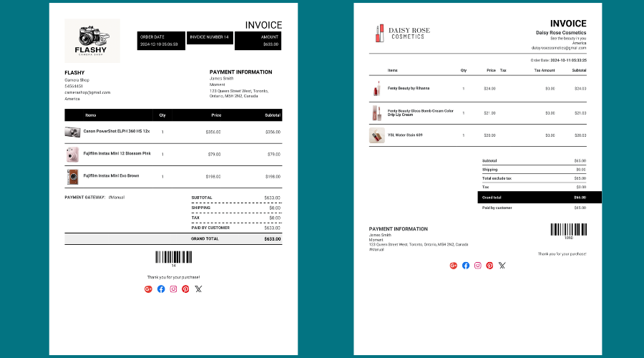
Task: Open Facebook icon on Daisy Rose invoice
Action: click(466, 266)
